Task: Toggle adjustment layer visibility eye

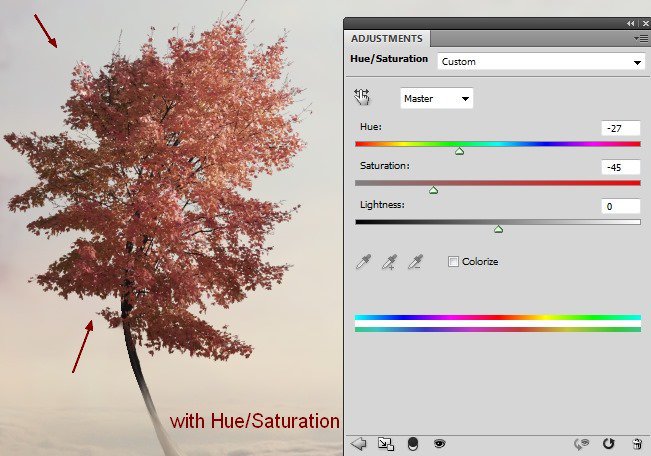Action: pyautogui.click(x=438, y=443)
